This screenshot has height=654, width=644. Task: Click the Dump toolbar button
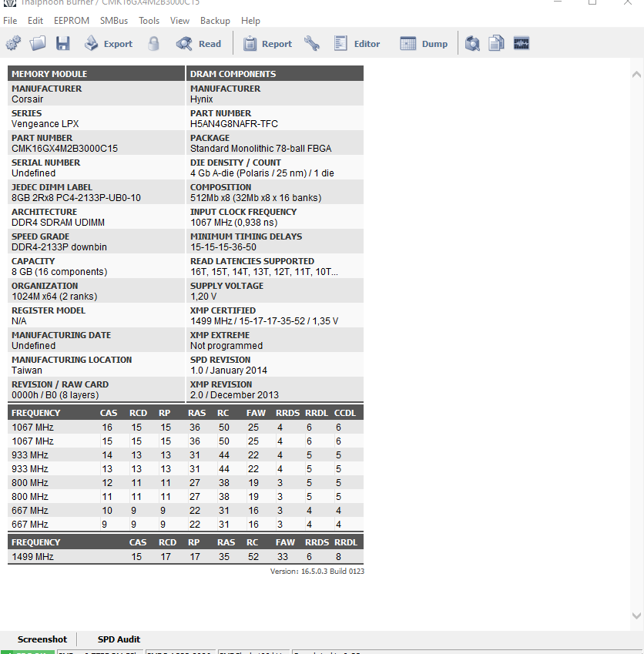pyautogui.click(x=424, y=43)
